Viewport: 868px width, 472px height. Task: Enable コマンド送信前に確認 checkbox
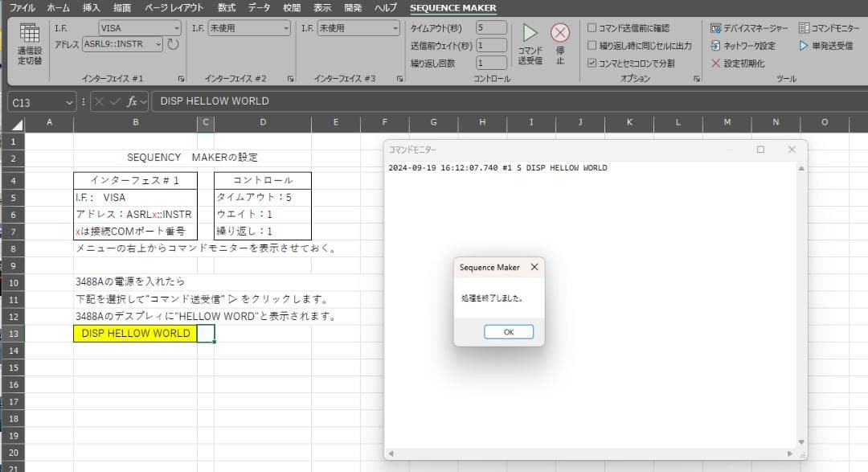coord(591,27)
